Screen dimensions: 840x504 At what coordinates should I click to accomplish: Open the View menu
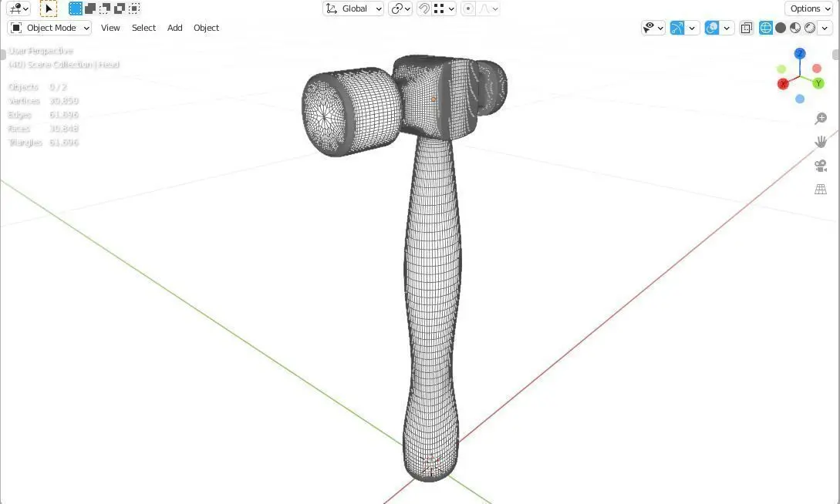pos(110,28)
